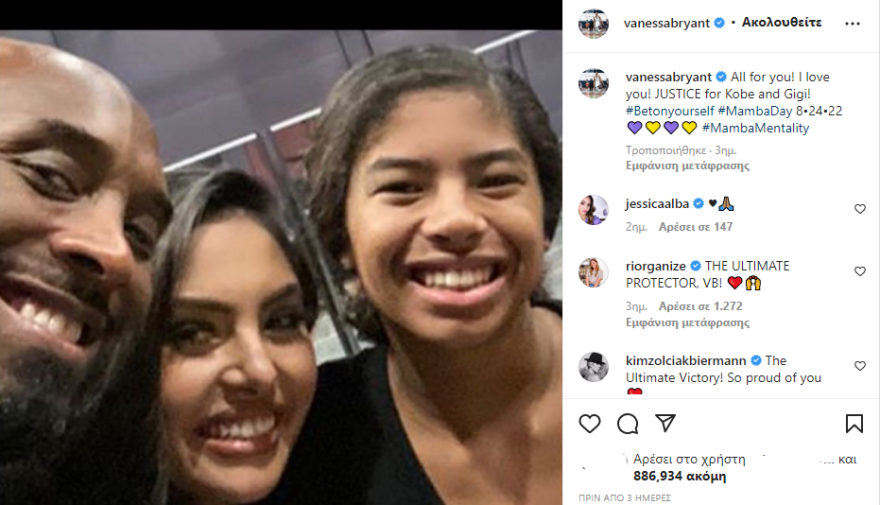Viewport: 880px width, 505px height.
Task: Open vanessabryant profile from the header username
Action: (x=667, y=23)
